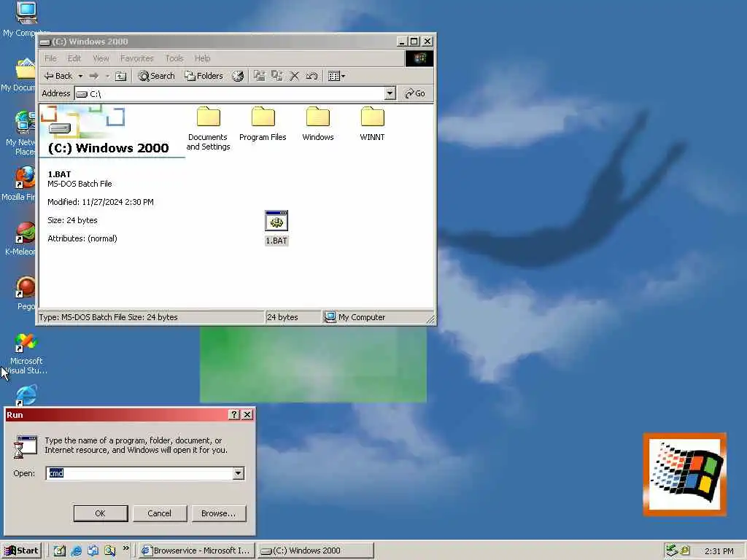Click the Run dialog help question mark
This screenshot has height=560, width=747.
234,415
